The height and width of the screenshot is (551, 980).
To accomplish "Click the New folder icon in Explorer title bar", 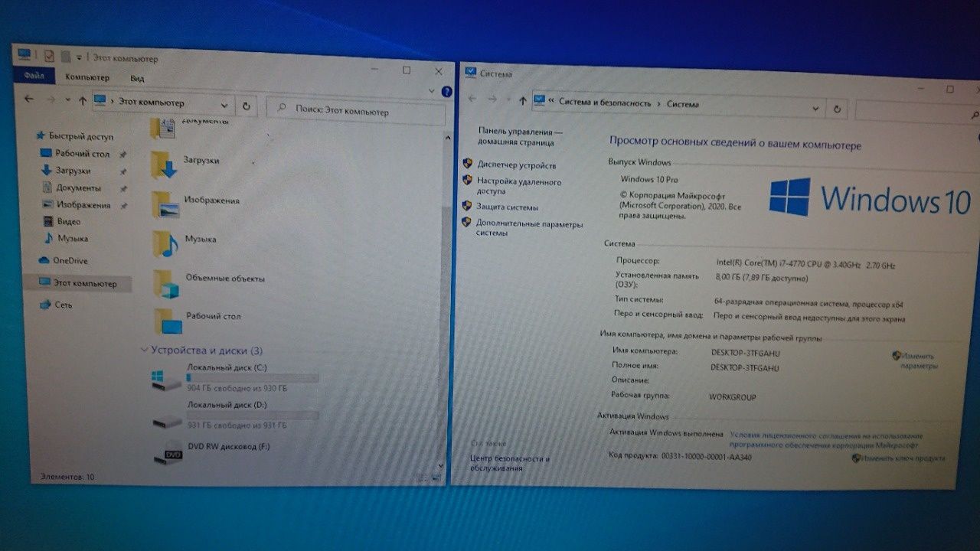I will [x=66, y=57].
